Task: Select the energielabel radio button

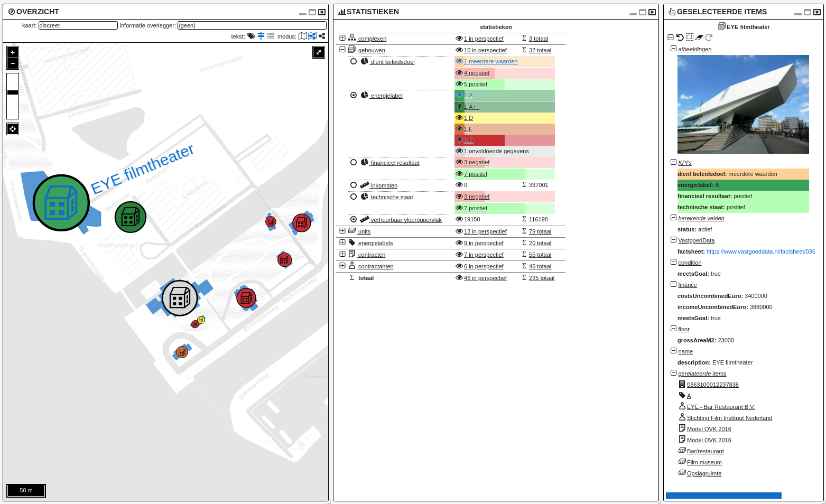Action: (x=354, y=95)
